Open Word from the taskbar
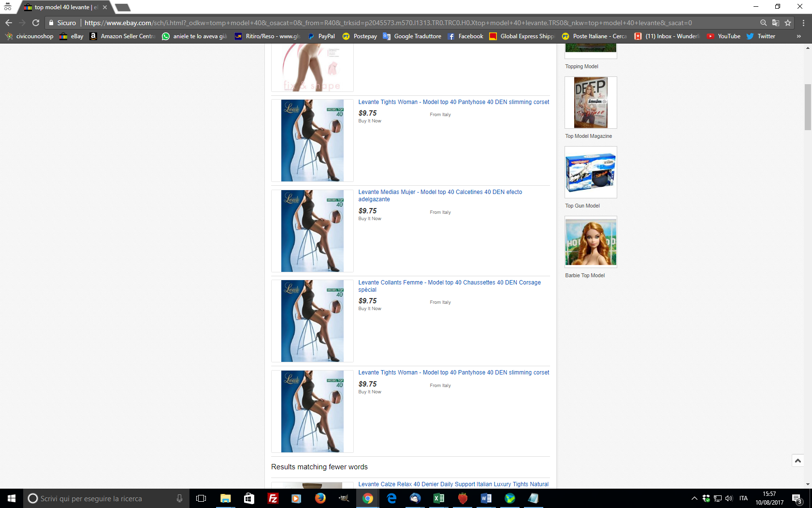Image resolution: width=812 pixels, height=508 pixels. (x=486, y=498)
